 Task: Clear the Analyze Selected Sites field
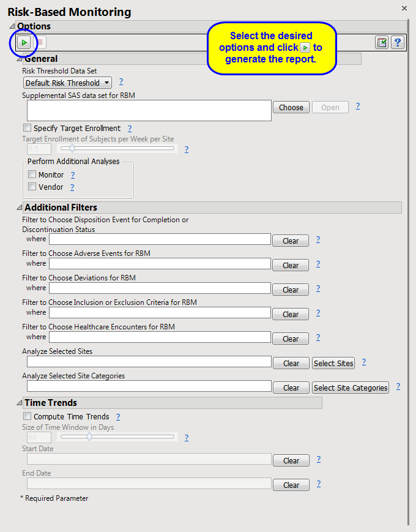click(x=291, y=363)
